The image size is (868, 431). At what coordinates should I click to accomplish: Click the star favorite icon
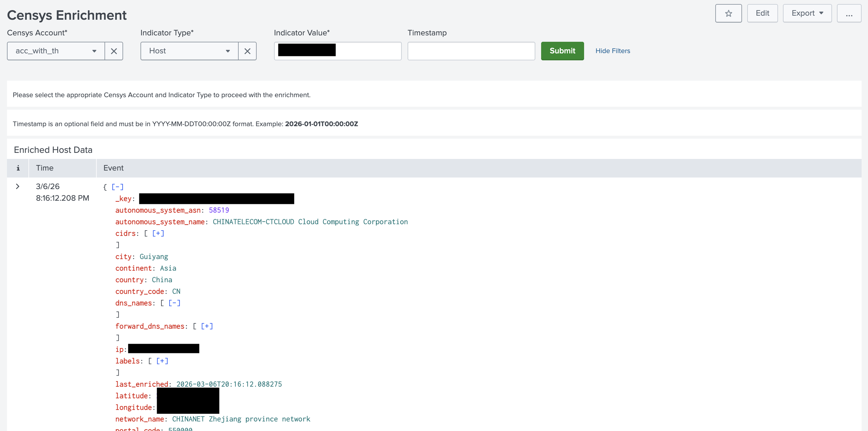click(x=728, y=13)
